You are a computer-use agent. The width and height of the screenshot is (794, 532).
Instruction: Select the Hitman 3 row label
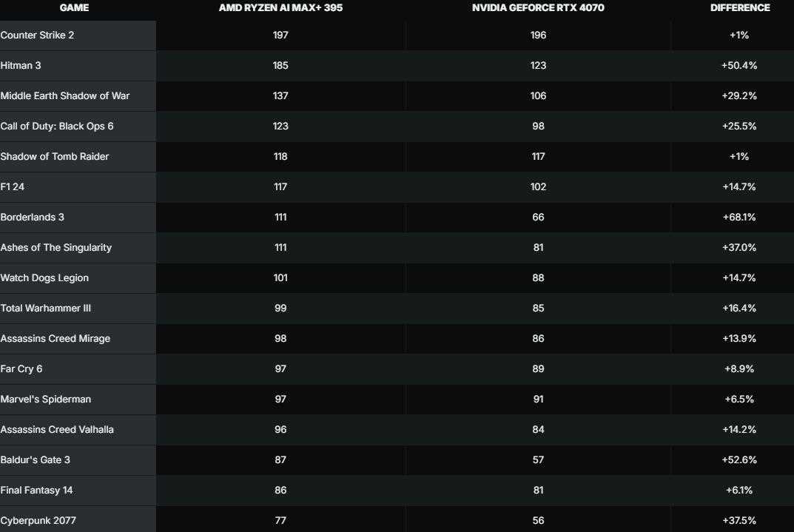21,66
